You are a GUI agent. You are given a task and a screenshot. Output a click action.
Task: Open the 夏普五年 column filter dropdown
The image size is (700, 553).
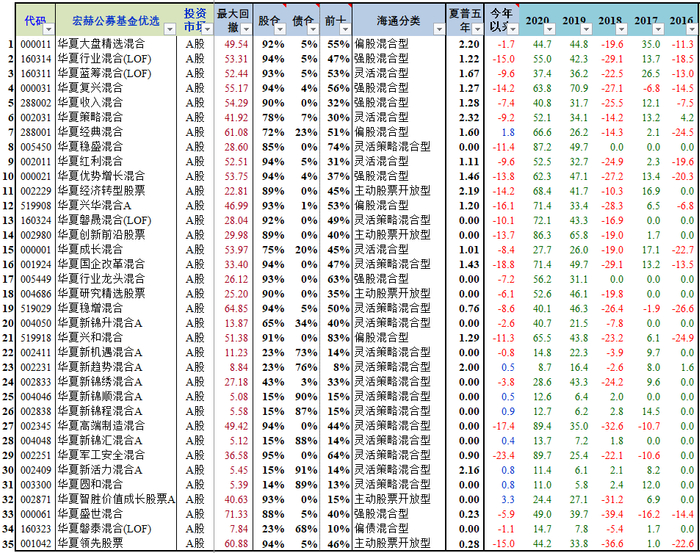pos(477,29)
